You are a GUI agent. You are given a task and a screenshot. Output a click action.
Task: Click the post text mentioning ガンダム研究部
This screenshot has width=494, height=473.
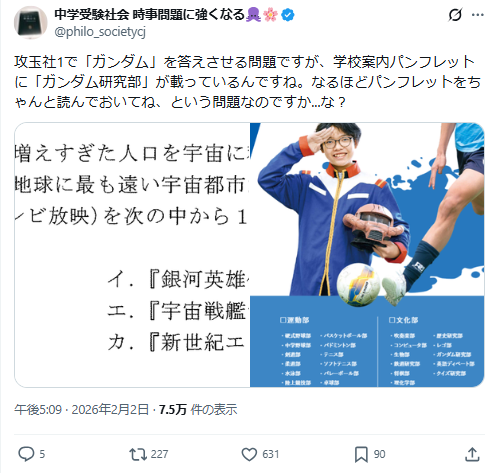point(247,82)
